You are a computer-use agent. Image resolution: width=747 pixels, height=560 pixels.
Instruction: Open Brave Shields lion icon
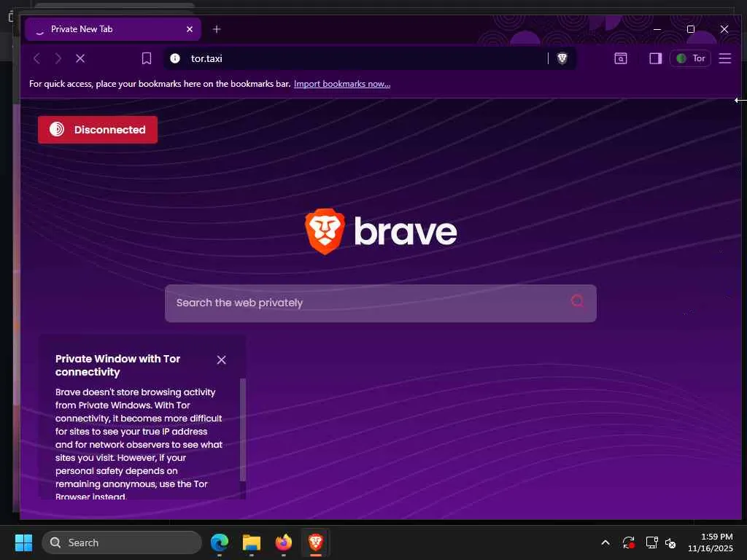[x=562, y=58]
